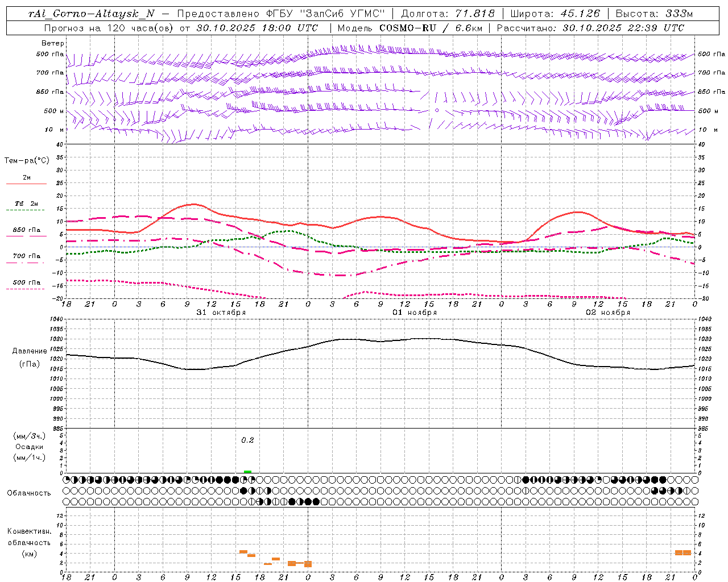This screenshot has height=582, width=728.
Task: Click the station name rAl_Gorno-Altaysk_N
Action: click(91, 14)
